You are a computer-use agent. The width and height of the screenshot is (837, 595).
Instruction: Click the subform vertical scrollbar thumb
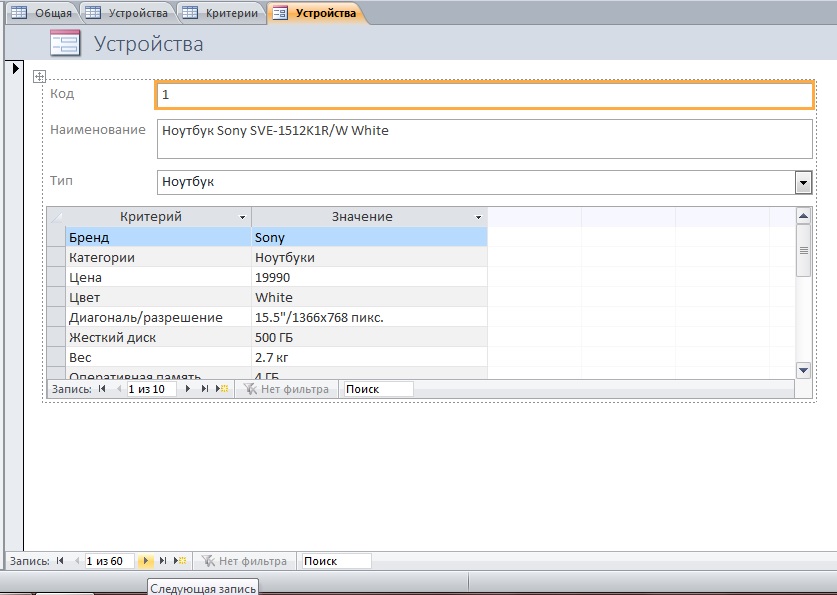(803, 250)
